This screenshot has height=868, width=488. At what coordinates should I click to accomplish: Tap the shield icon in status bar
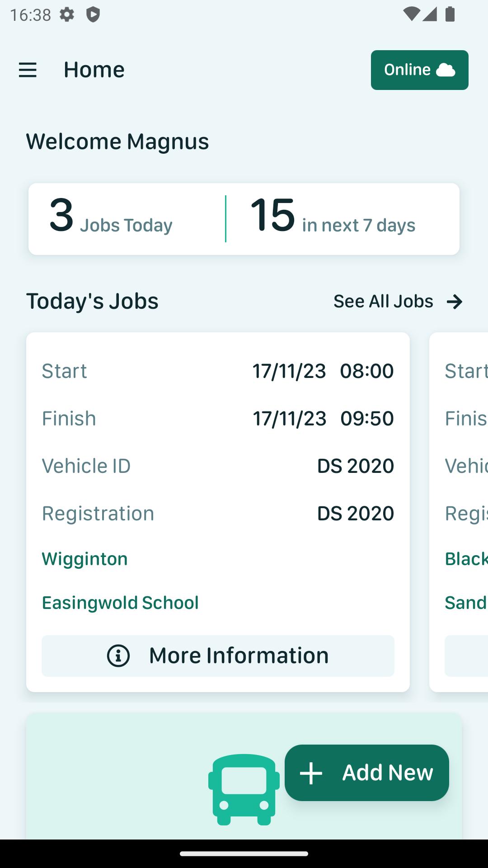click(x=93, y=15)
